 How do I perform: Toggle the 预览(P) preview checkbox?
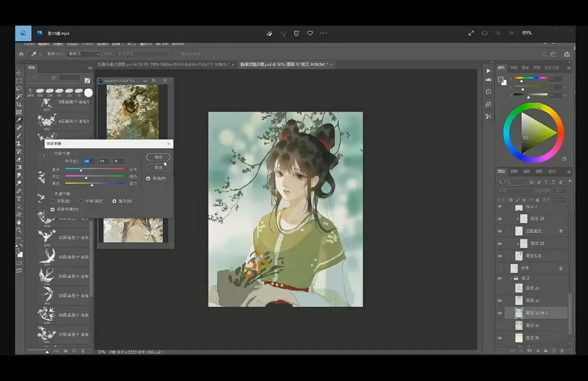pos(148,178)
